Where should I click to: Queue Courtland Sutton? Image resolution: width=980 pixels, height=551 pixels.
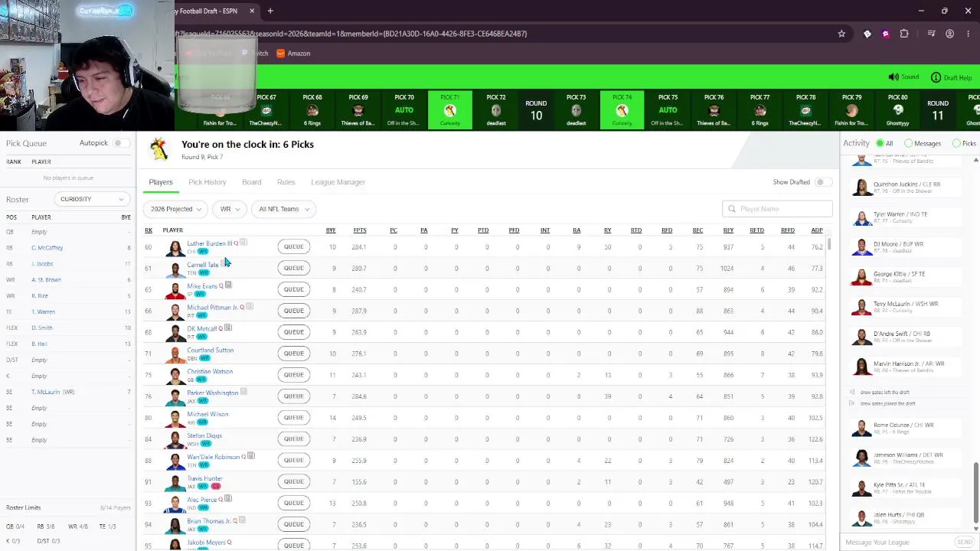click(294, 354)
